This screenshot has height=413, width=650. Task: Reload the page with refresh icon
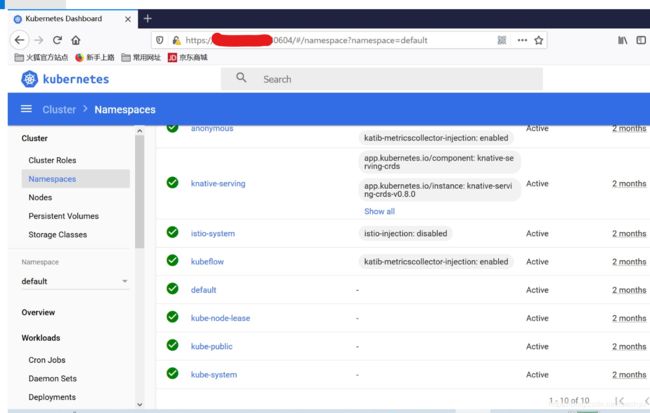(x=57, y=40)
